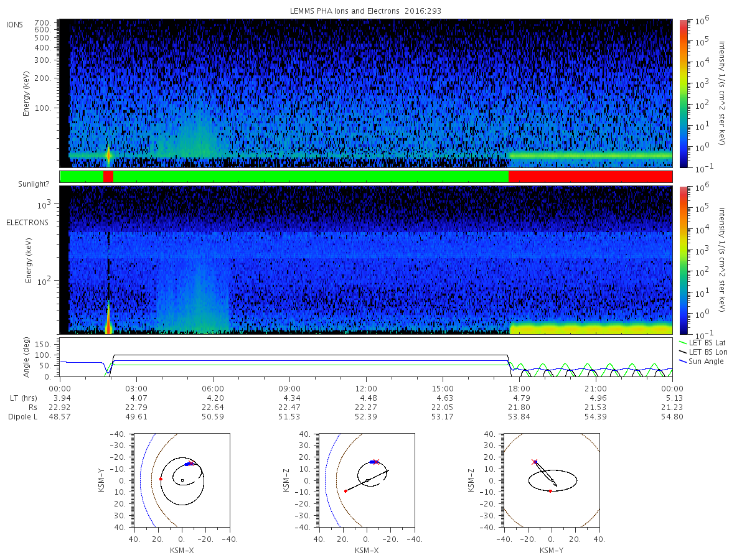Click the red segment of Sunlight bar after 18:00
This screenshot has width=747, height=560.
591,177
